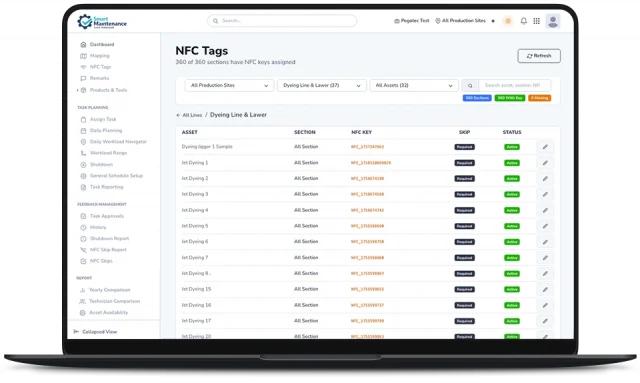Edit the Jet Dyeing 3 row
This screenshot has height=383, width=640.
coord(545,195)
